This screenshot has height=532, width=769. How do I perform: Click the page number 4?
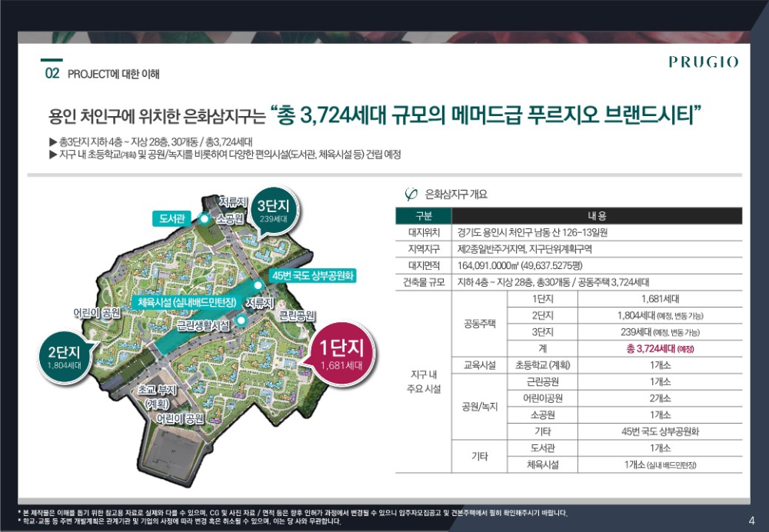(752, 520)
